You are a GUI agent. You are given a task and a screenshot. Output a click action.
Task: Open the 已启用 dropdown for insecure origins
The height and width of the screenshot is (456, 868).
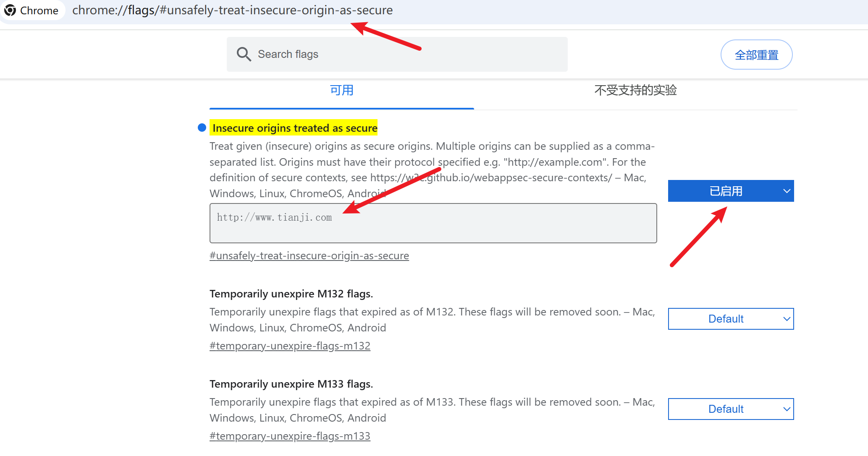pyautogui.click(x=726, y=191)
